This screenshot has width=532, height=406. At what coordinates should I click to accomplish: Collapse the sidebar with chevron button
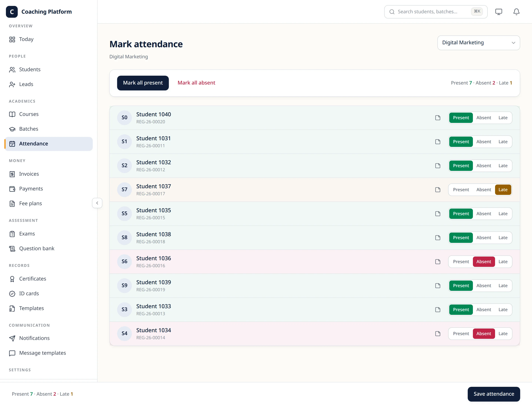[97, 203]
